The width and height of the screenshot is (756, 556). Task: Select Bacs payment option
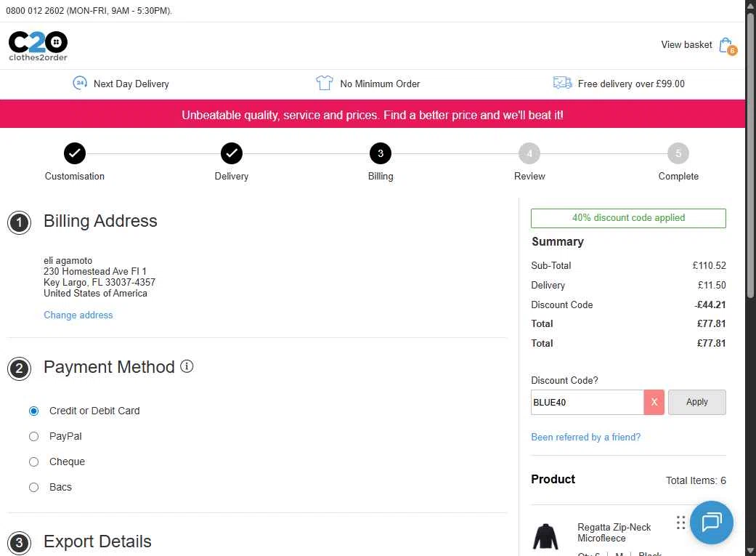pos(33,487)
